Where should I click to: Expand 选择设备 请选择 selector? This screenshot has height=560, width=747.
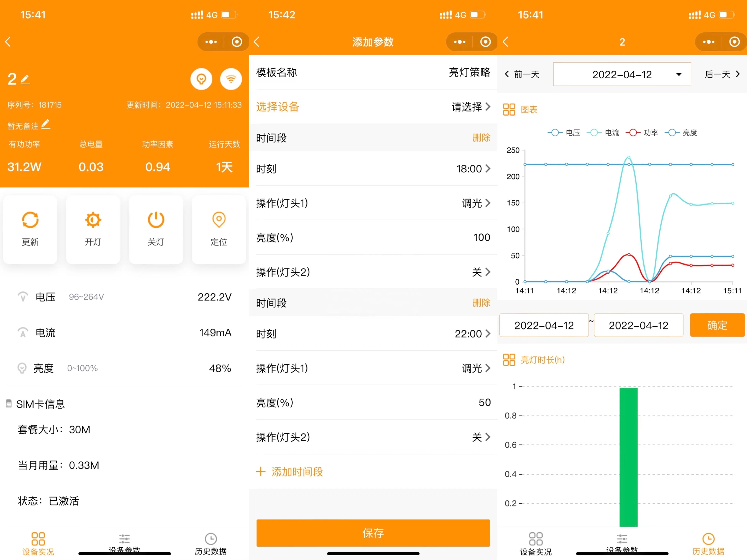[471, 107]
